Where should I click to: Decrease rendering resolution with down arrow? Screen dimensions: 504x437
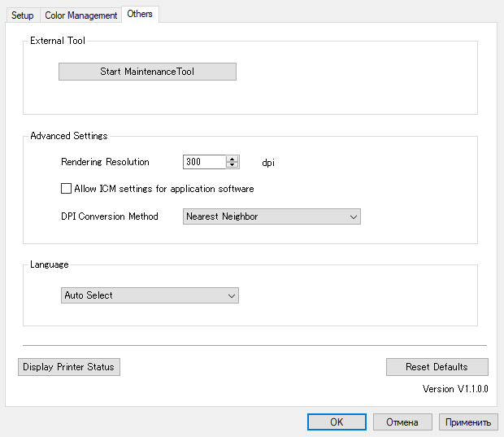[x=232, y=165]
